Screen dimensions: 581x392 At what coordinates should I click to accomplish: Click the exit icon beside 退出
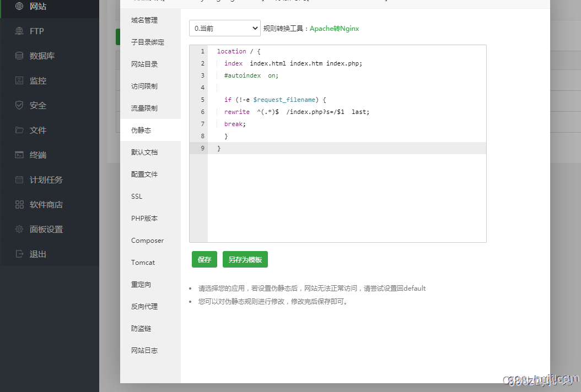click(19, 254)
